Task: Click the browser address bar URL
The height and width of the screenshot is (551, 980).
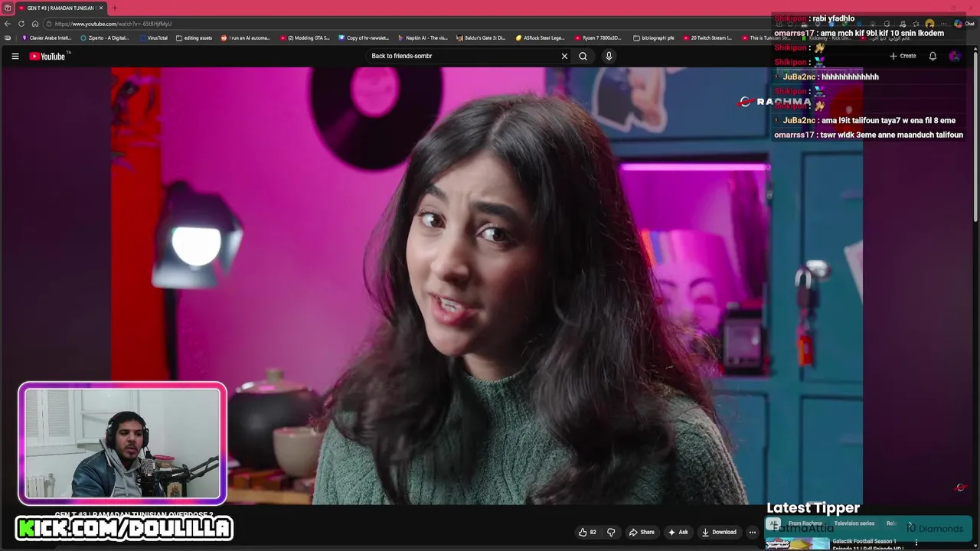Action: [113, 24]
